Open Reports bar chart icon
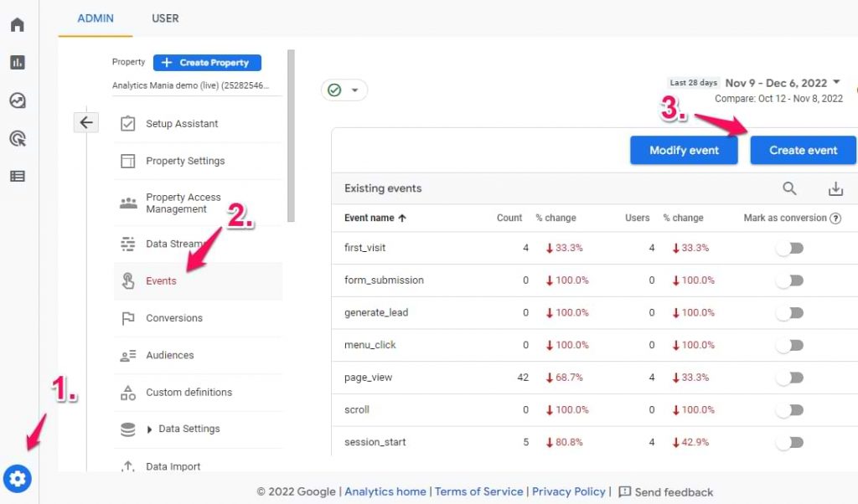Viewport: 858px width, 504px height. pos(18,63)
